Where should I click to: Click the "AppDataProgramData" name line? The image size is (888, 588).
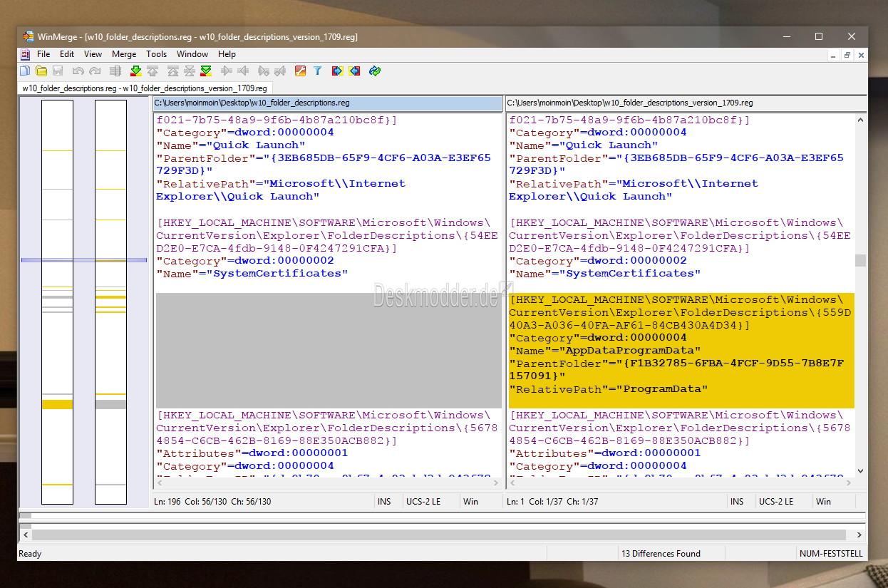coord(605,351)
